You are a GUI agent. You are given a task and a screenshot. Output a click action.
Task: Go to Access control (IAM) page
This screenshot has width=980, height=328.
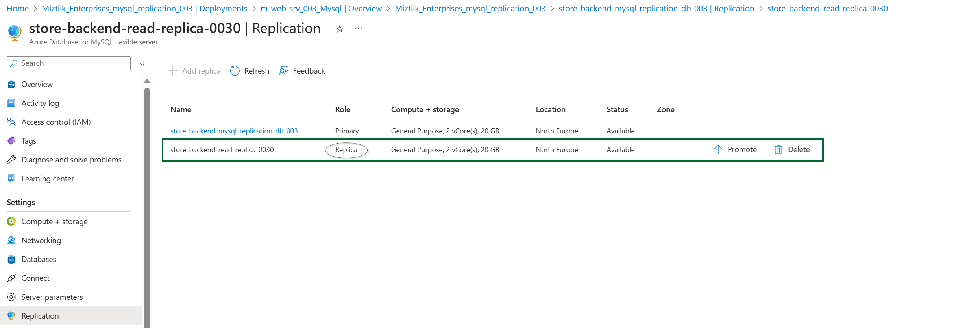pyautogui.click(x=56, y=122)
